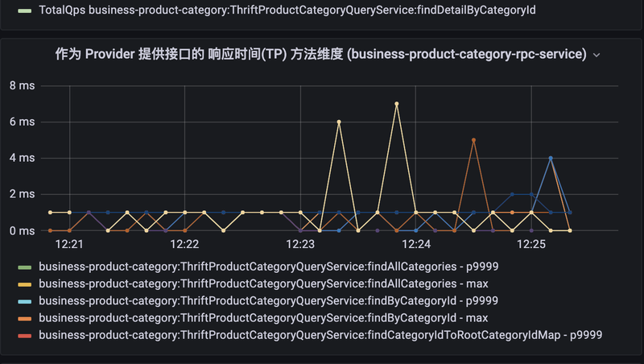Click green swatch of TotalQps findDetailByCategoryId
644x364 pixels.
tap(25, 10)
